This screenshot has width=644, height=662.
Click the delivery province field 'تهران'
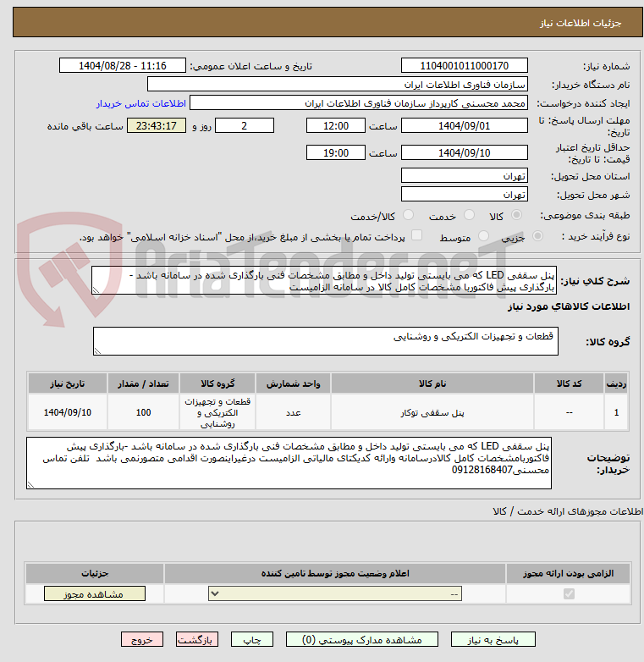465,175
